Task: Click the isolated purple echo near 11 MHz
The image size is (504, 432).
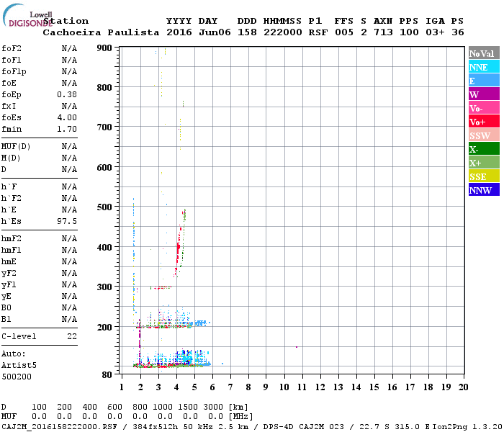Action: pos(297,347)
